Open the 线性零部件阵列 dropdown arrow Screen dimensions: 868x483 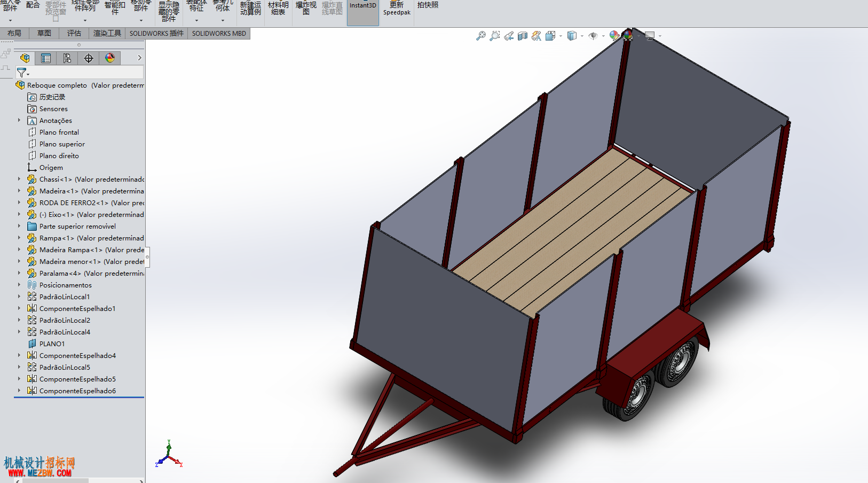pyautogui.click(x=85, y=21)
